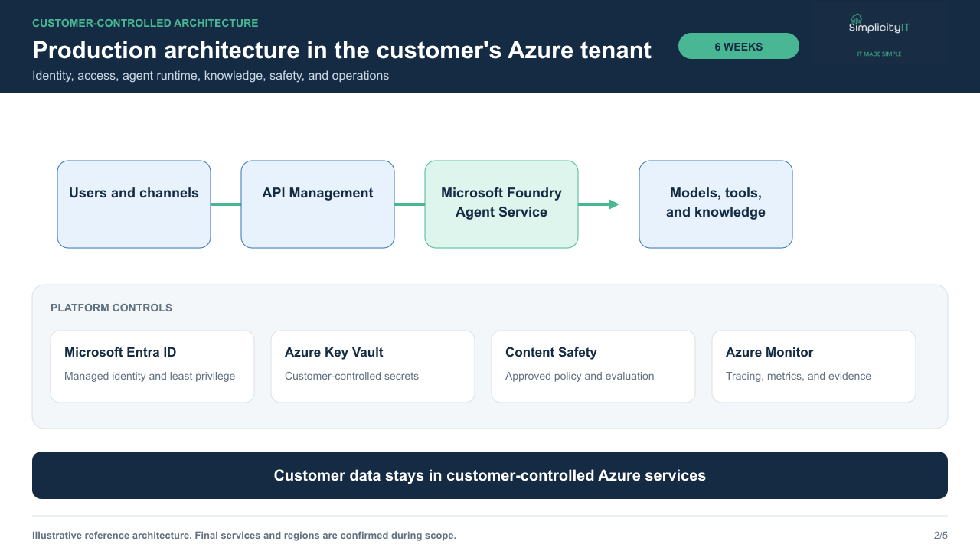Click the Azure Monitor card title
Screen dimensions: 980x551
tap(769, 352)
